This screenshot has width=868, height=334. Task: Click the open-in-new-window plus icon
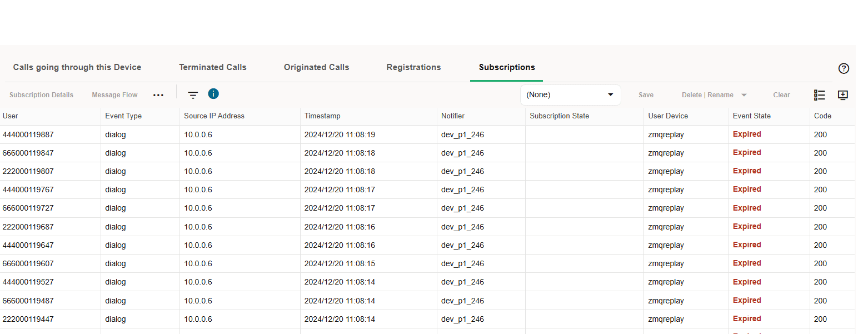843,95
